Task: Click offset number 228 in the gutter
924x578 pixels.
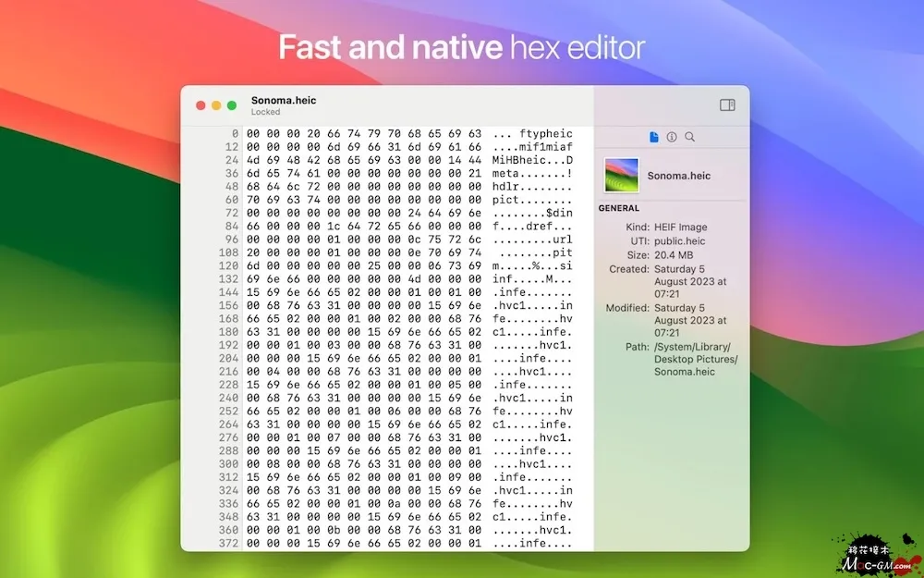Action: 228,385
